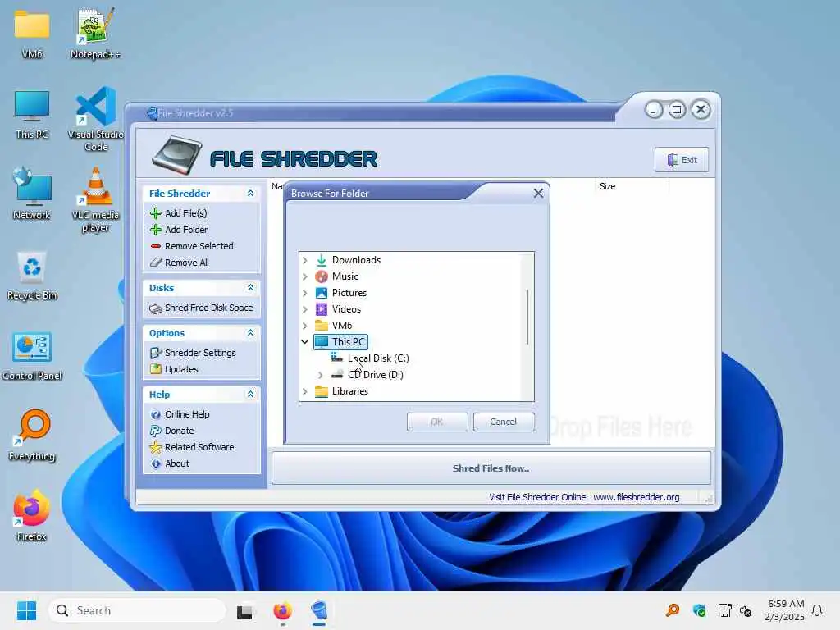Expand the Downloads tree node
The image size is (840, 630).
pos(305,260)
